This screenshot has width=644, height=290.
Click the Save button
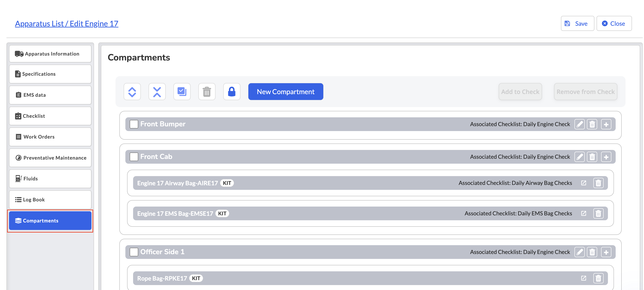pyautogui.click(x=577, y=23)
